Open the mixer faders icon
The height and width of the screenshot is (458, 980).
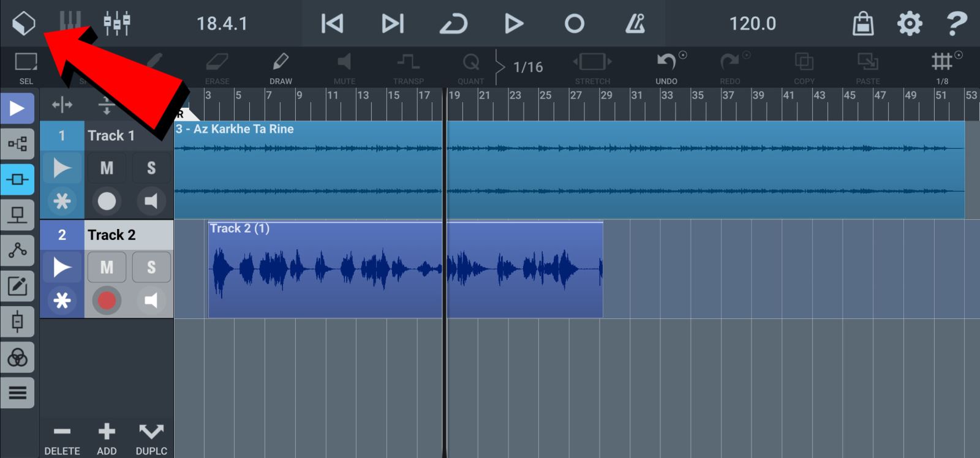116,23
